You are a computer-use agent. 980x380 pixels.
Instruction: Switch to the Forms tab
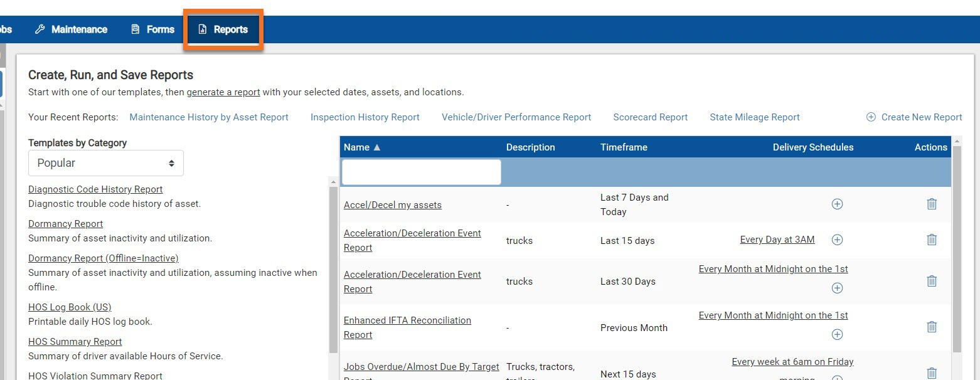click(160, 29)
